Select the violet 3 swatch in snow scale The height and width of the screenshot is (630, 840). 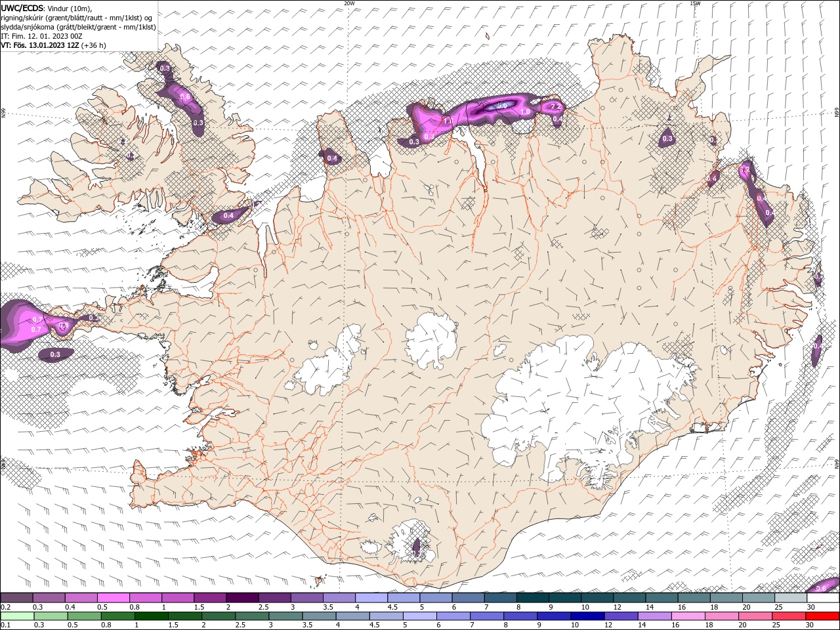[306, 598]
